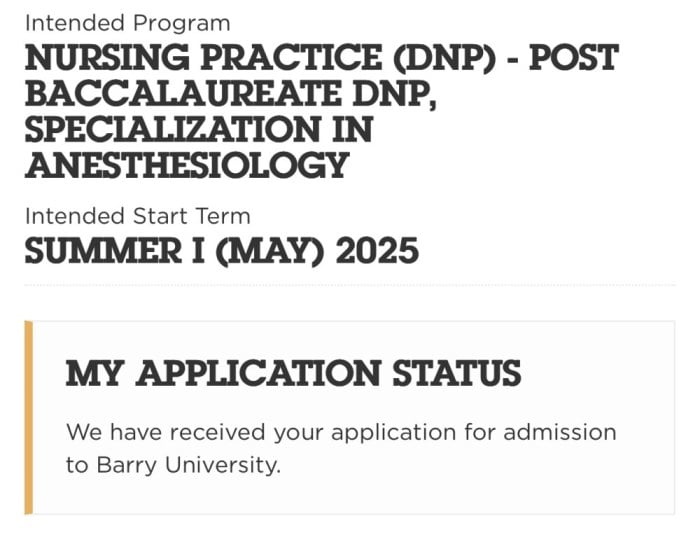Click the word "POST" in the program title
The image size is (700, 556).
coord(574,58)
